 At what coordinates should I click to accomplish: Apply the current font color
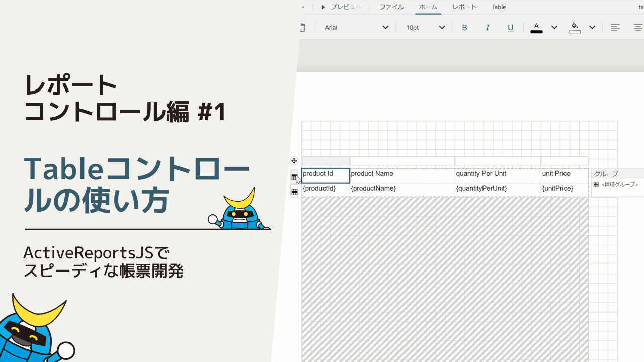tap(536, 28)
